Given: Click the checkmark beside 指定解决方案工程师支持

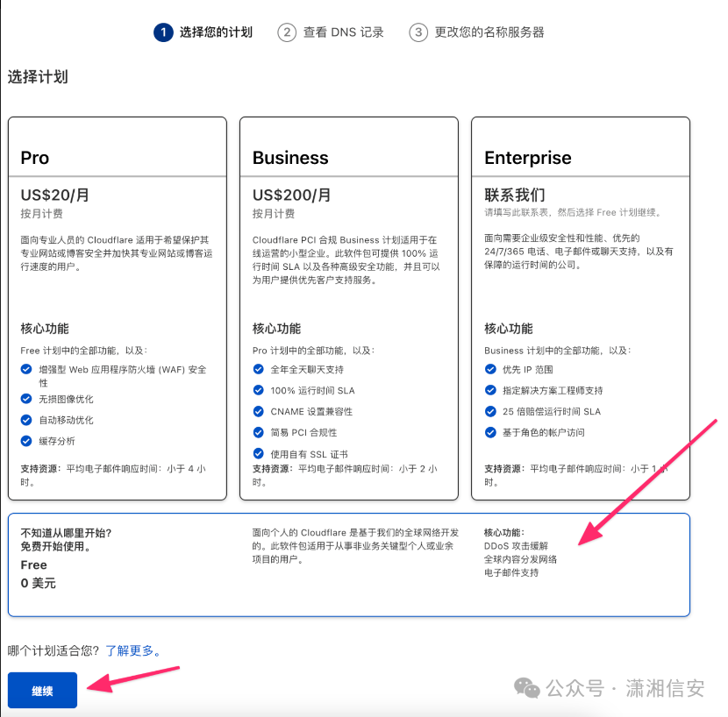Looking at the screenshot, I should pos(490,390).
